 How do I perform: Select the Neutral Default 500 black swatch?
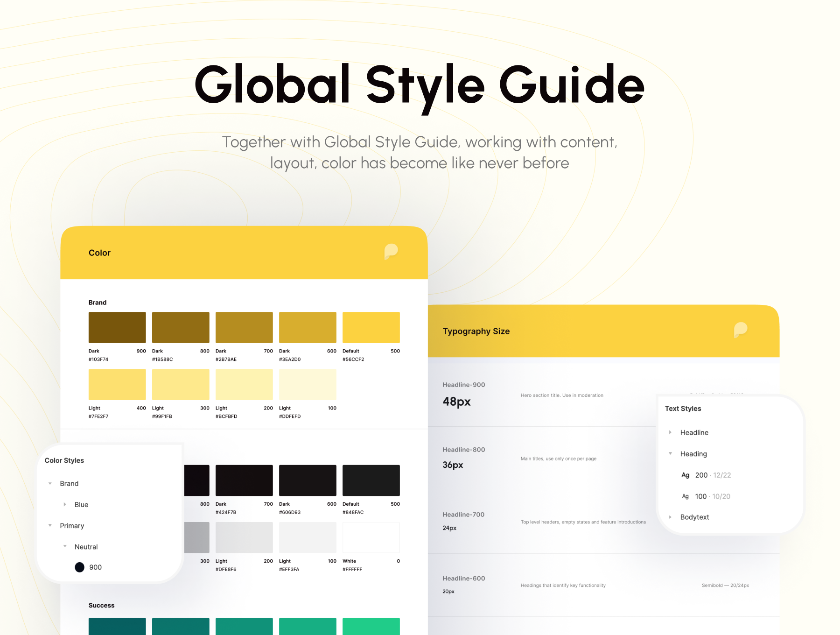click(371, 480)
